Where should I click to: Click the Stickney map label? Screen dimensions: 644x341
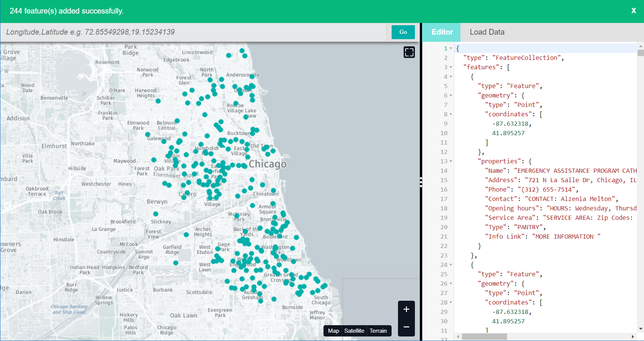(161, 222)
